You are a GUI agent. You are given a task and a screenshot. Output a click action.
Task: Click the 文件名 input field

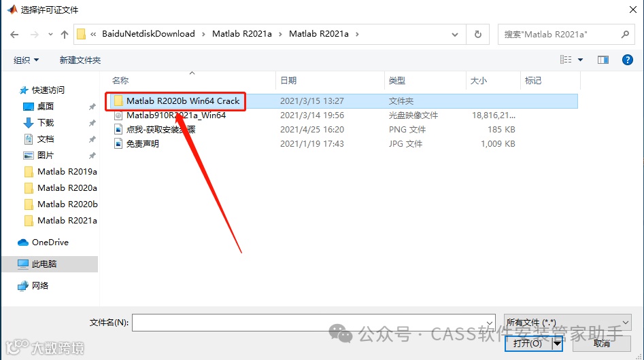313,323
